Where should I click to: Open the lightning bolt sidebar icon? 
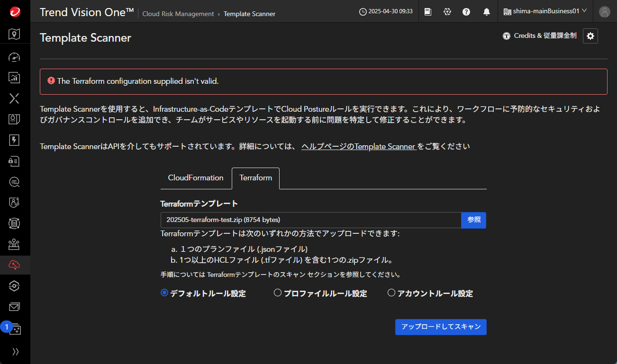[x=15, y=140]
